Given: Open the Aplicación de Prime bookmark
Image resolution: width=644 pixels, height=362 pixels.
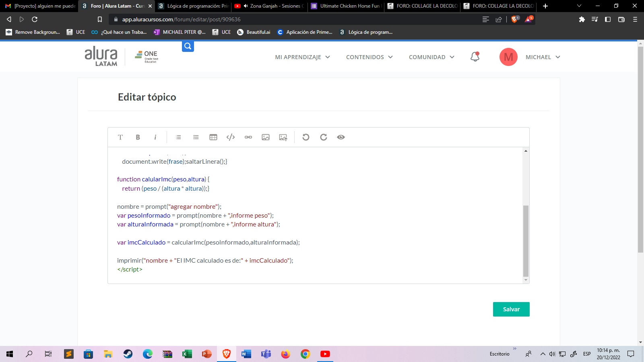Looking at the screenshot, I should 305,32.
